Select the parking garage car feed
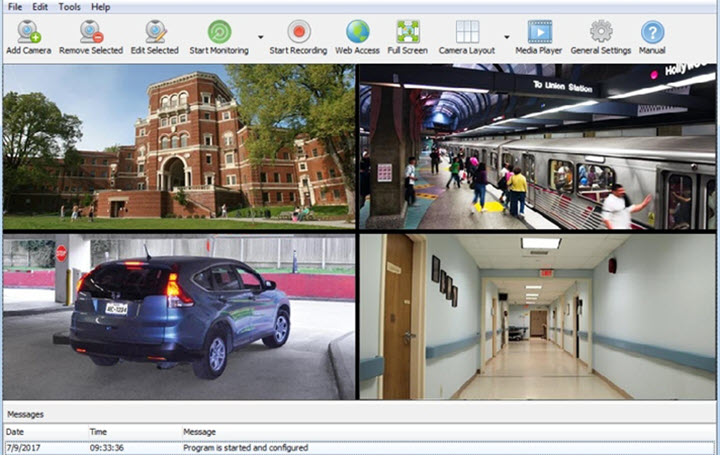 click(x=179, y=317)
